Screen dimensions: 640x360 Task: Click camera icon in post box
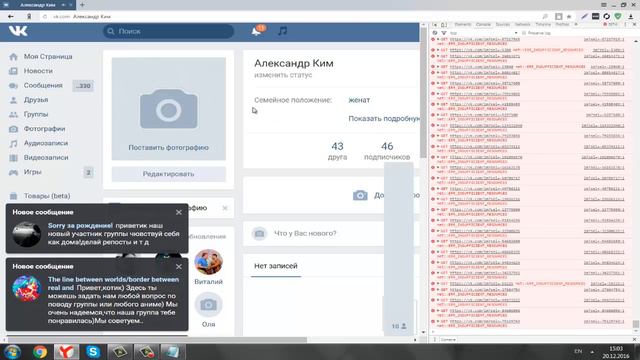[x=259, y=233]
